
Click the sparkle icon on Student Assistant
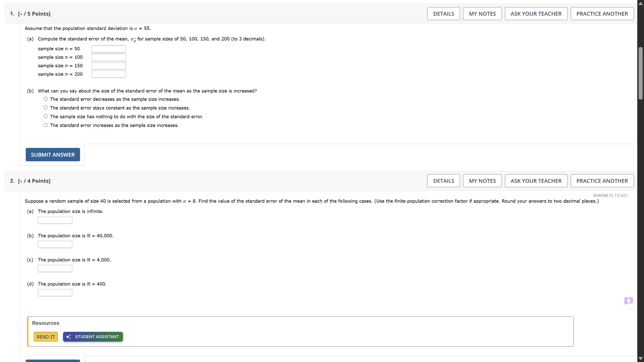click(x=68, y=337)
